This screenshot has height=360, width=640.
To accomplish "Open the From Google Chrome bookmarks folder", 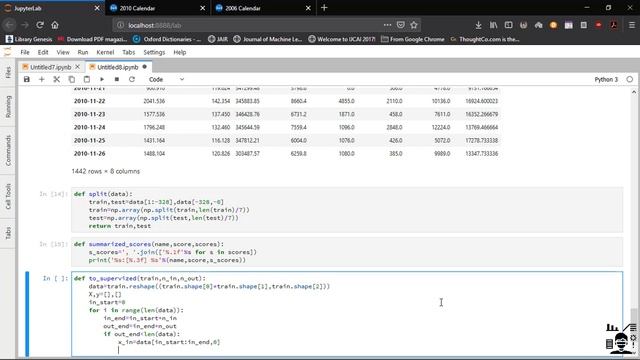I will click(x=413, y=39).
